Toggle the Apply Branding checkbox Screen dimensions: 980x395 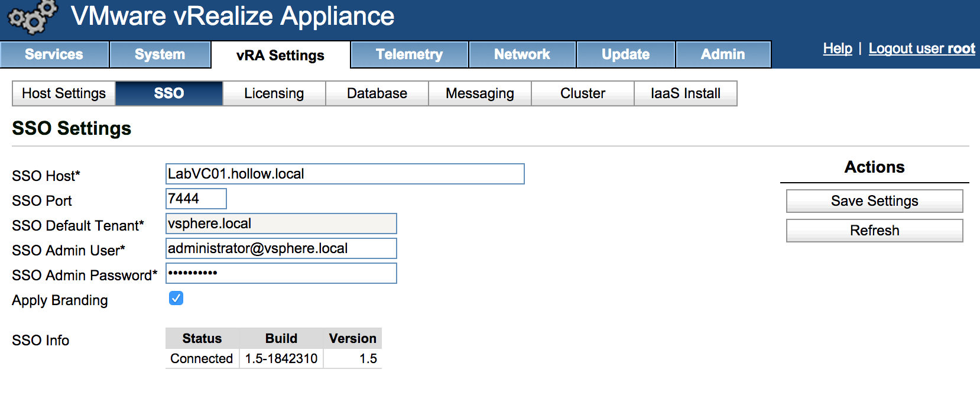[x=176, y=298]
